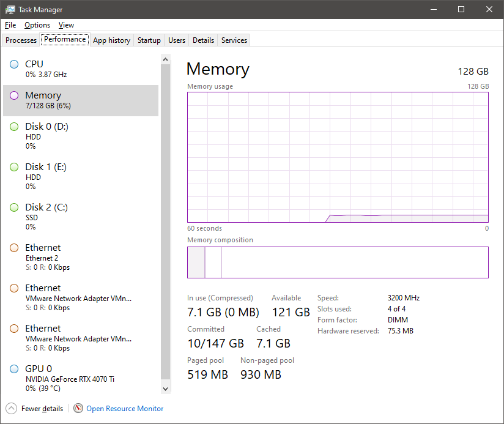Click the Memory composition bar
The image size is (504, 424).
tap(338, 262)
